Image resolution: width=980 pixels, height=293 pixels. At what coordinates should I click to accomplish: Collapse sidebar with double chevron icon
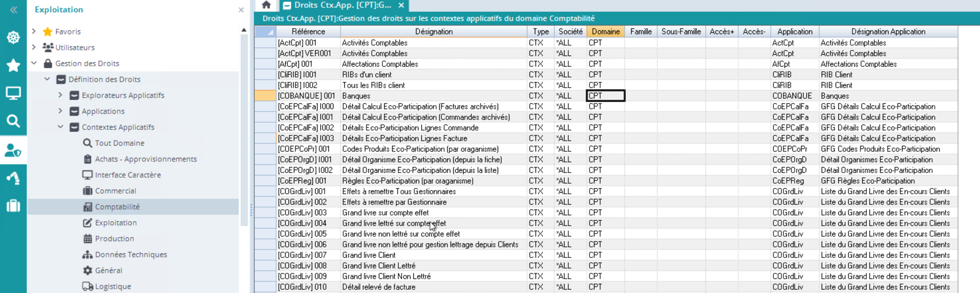point(13,10)
